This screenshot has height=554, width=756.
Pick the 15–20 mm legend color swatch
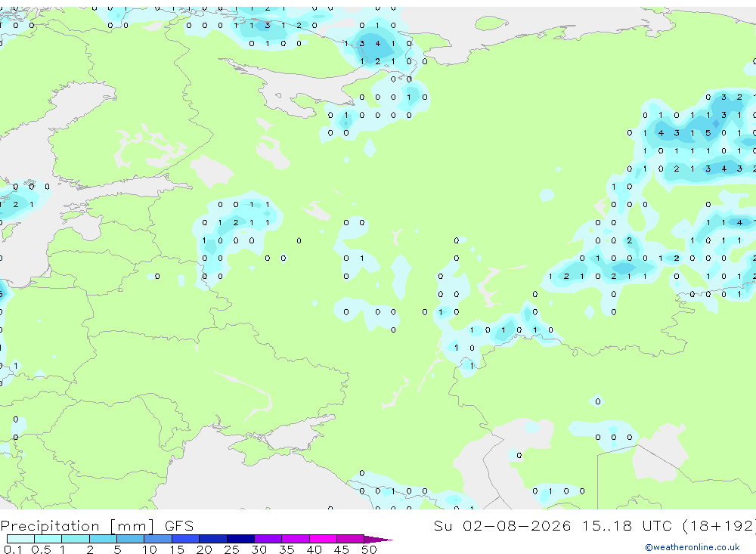pos(186,539)
